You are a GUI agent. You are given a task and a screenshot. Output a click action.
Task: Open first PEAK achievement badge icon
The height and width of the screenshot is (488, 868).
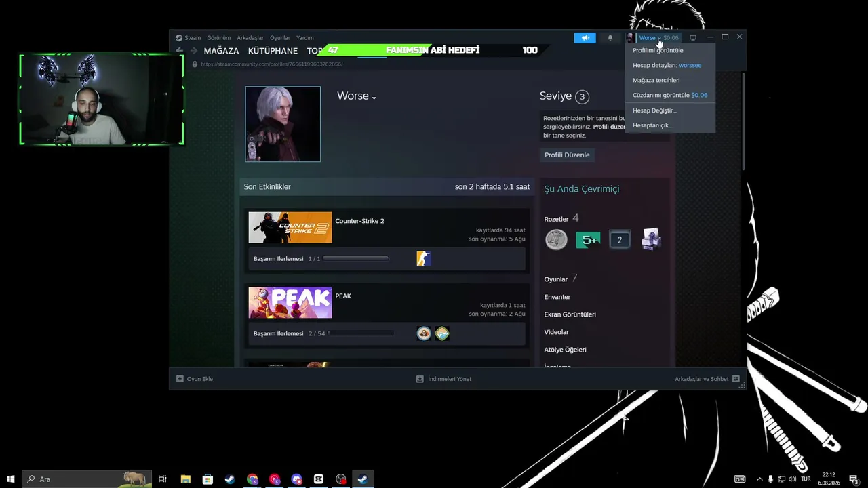point(424,333)
